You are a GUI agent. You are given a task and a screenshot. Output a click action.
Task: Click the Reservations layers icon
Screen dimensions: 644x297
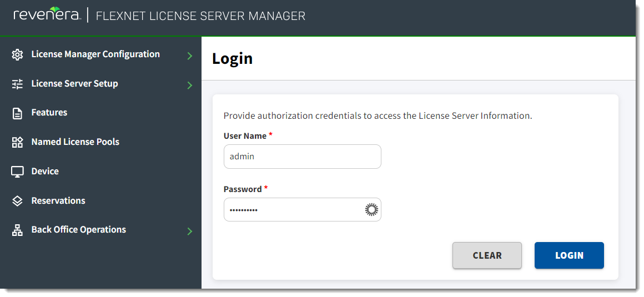17,201
